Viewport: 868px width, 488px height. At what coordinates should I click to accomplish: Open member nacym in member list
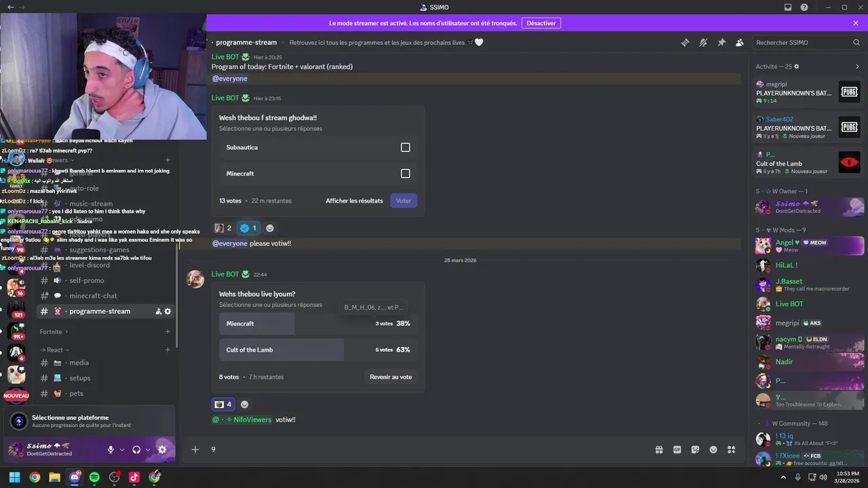(808, 342)
